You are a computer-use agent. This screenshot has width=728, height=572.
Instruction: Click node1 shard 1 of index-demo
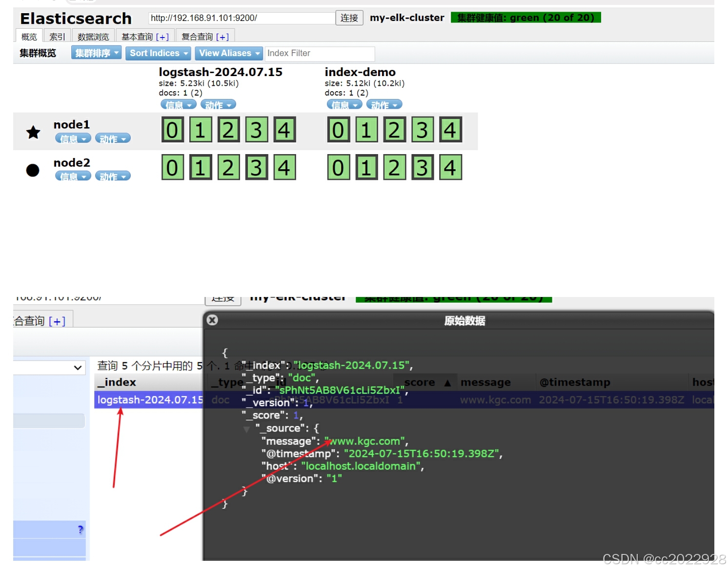click(366, 130)
